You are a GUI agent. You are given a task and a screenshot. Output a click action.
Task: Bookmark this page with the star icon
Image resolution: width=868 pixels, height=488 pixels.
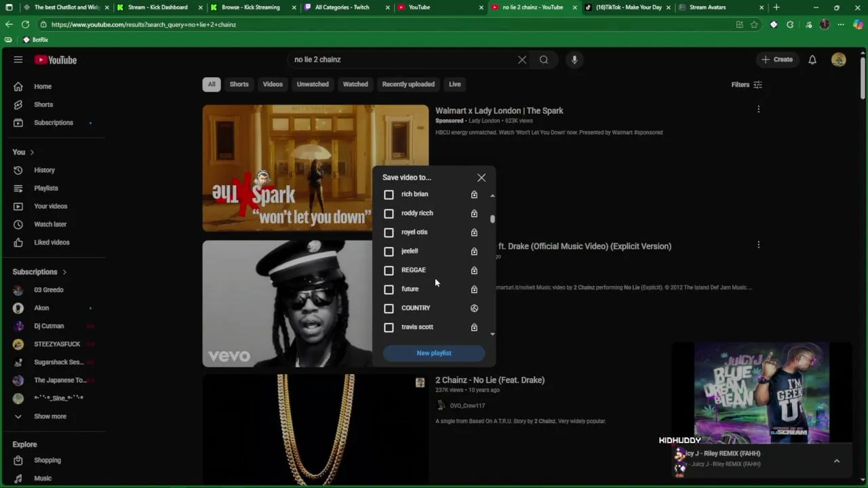754,24
